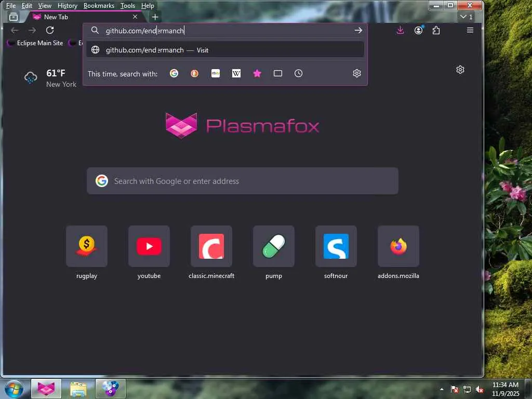Viewport: 532px width, 399px height.
Task: Click Plasmafox taskbar icon
Action: coord(46,389)
